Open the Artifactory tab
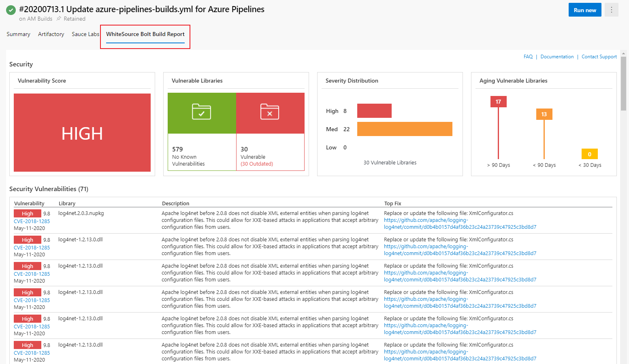The image size is (629, 364). pyautogui.click(x=51, y=34)
